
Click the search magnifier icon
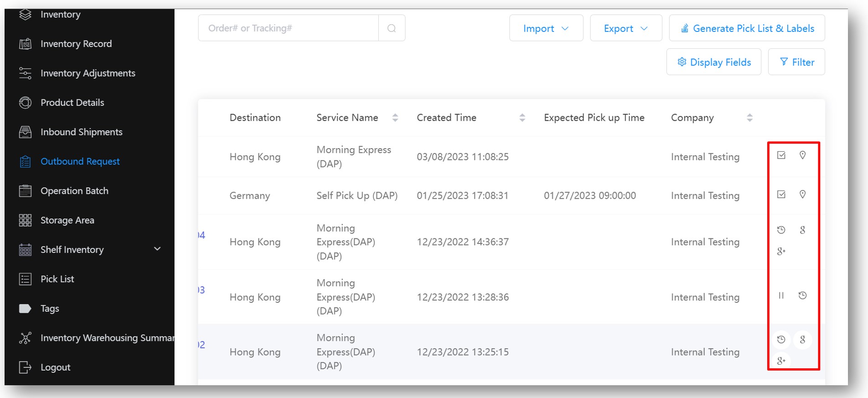click(x=392, y=28)
